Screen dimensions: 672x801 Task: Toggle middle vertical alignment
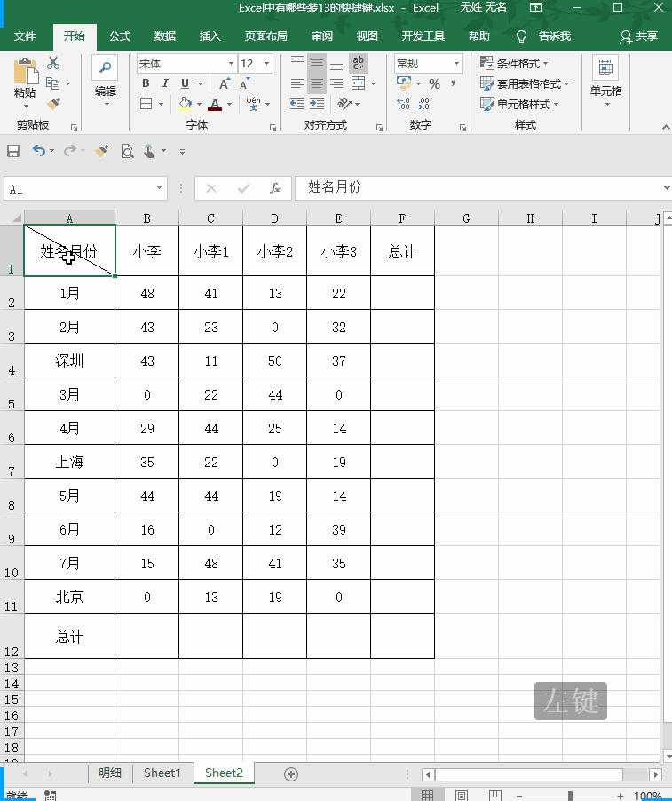(317, 63)
